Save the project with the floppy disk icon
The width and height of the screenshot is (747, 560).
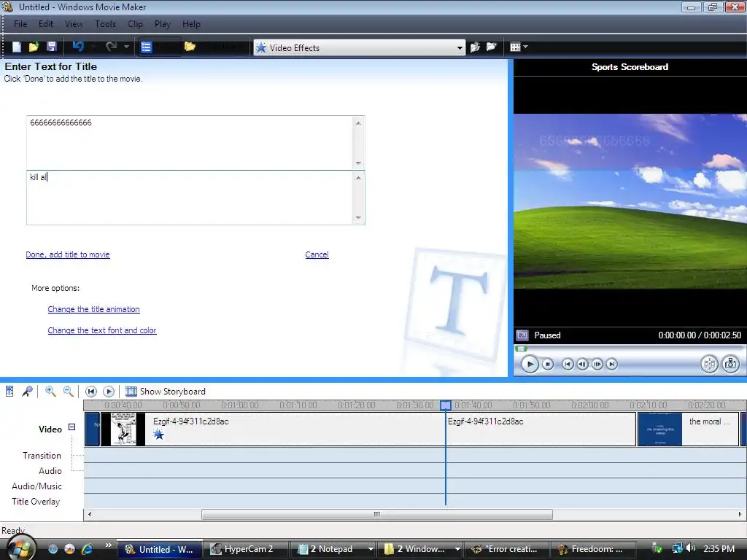tap(52, 47)
